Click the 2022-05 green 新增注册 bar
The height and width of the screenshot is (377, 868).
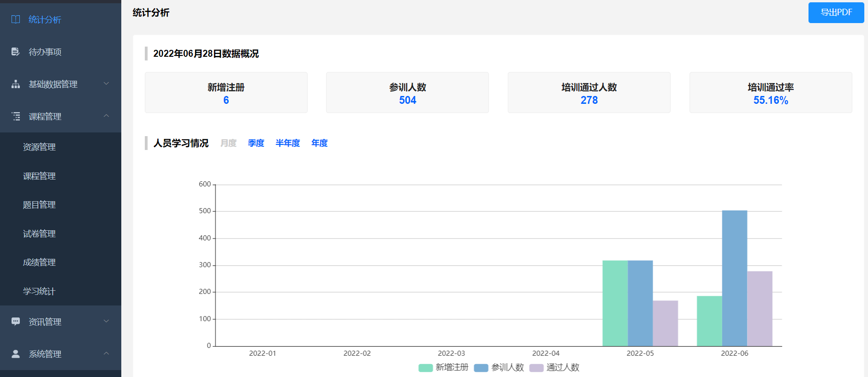(x=615, y=303)
